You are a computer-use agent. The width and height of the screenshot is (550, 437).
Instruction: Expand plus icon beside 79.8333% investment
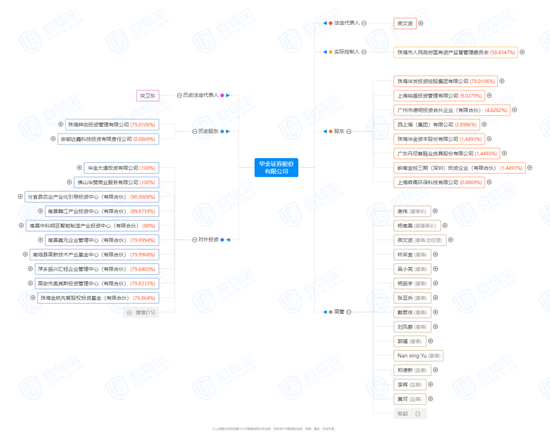click(30, 283)
